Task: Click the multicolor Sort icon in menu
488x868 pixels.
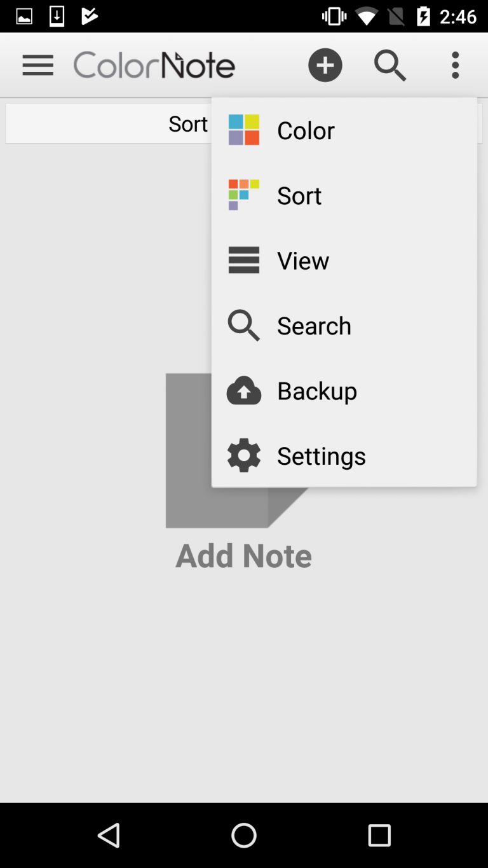Action: click(244, 195)
